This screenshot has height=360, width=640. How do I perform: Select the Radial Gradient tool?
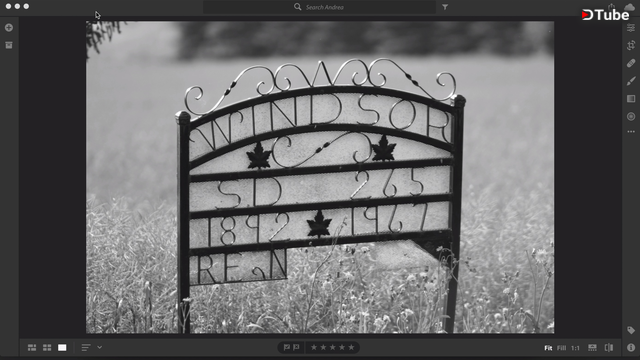[631, 116]
